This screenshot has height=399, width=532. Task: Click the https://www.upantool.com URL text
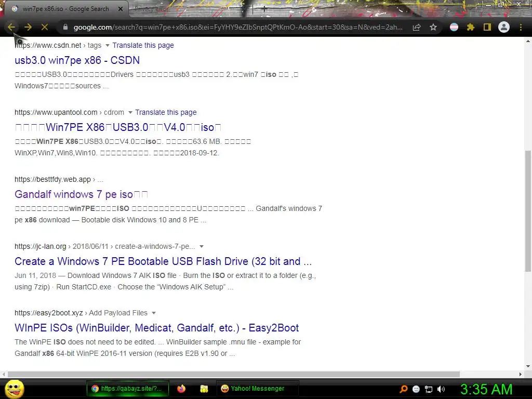click(56, 112)
